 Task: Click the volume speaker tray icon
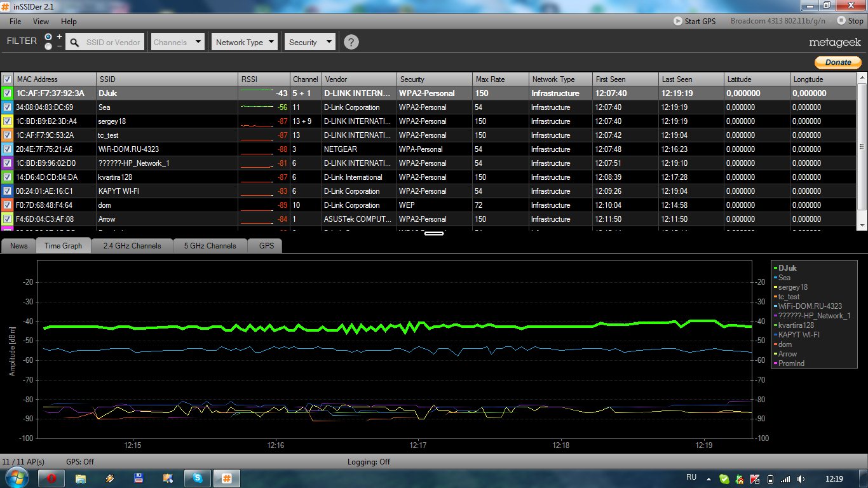pos(801,478)
